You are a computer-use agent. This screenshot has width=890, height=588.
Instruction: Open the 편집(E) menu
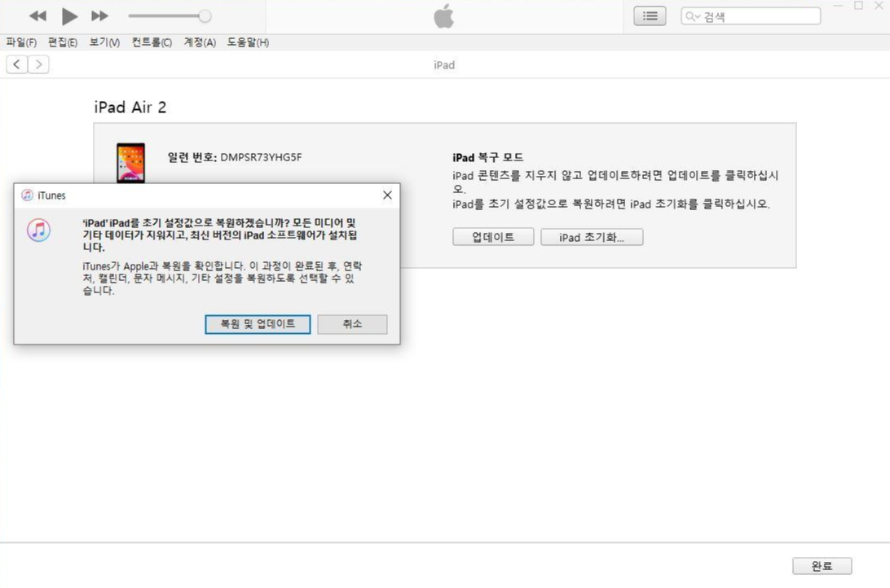(63, 42)
